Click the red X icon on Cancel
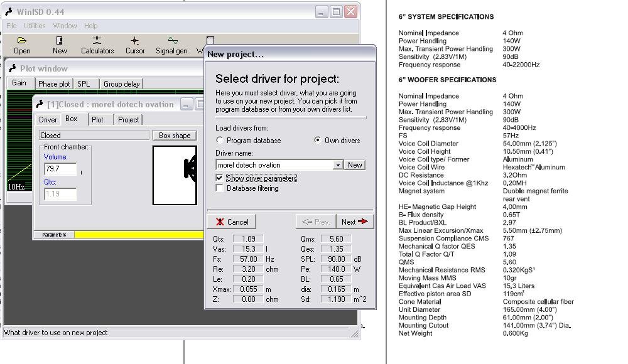 point(220,222)
